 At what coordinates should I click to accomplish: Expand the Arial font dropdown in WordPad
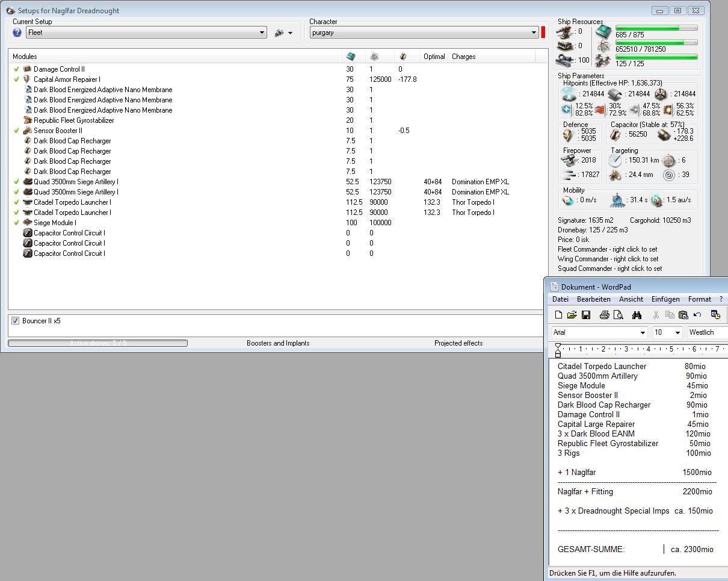coord(643,333)
